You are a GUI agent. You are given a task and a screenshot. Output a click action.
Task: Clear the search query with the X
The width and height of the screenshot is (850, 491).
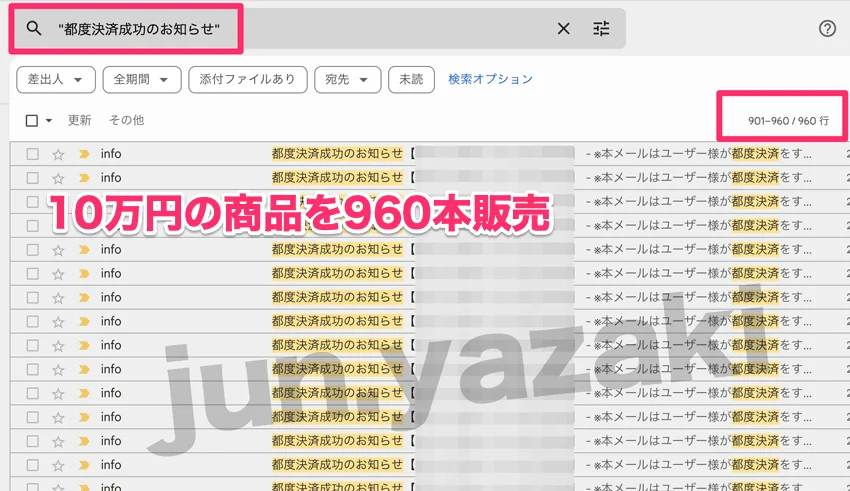[x=564, y=28]
